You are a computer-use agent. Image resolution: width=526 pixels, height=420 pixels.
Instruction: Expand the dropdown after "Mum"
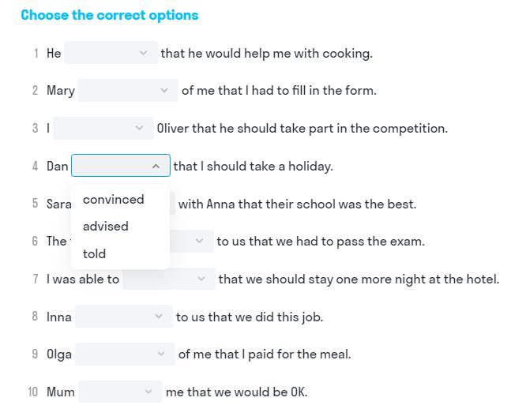[x=119, y=392]
